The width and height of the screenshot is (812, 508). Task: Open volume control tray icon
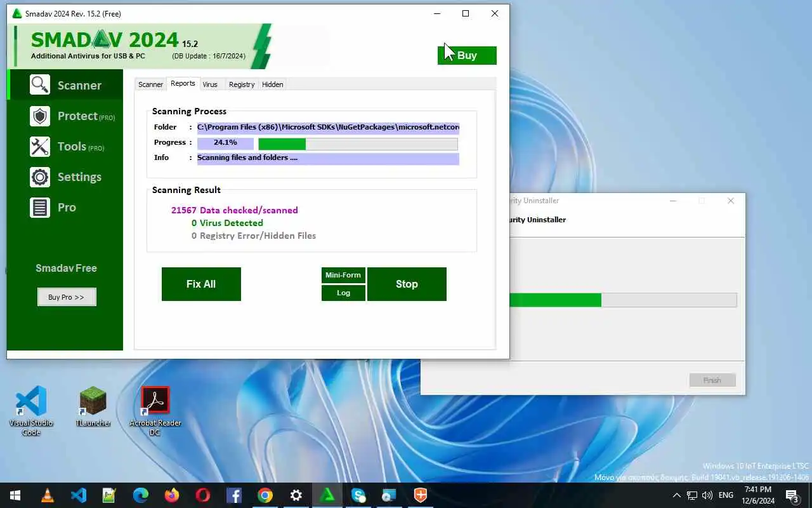(x=707, y=495)
